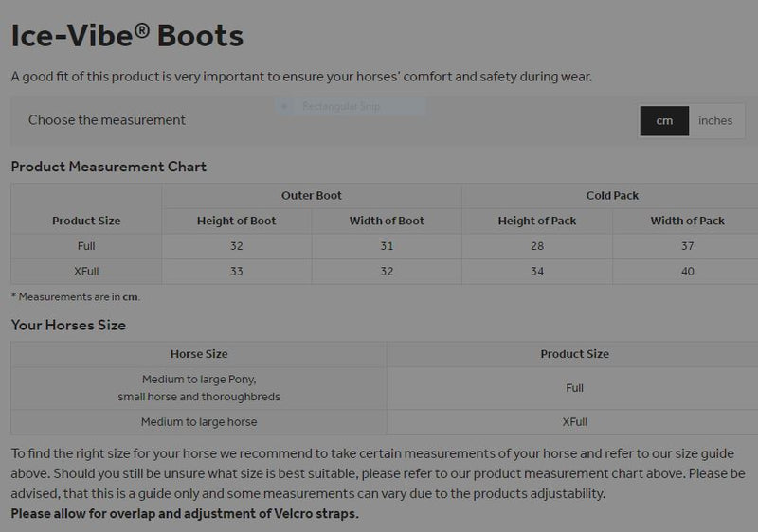Click the Measurements are in cm note
This screenshot has height=532, width=758.
[x=76, y=297]
